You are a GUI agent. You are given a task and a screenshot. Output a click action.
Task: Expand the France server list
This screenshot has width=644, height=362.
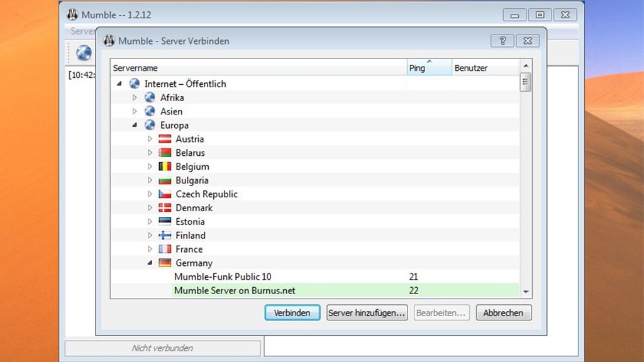point(150,250)
